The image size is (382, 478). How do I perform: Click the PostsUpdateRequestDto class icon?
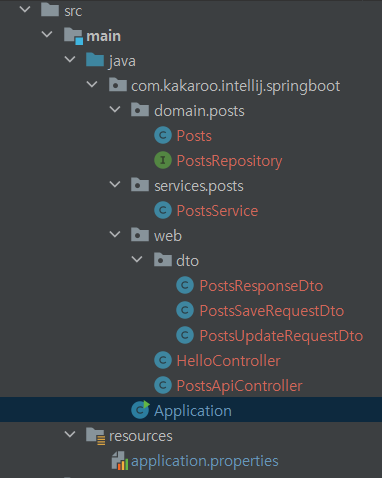185,335
